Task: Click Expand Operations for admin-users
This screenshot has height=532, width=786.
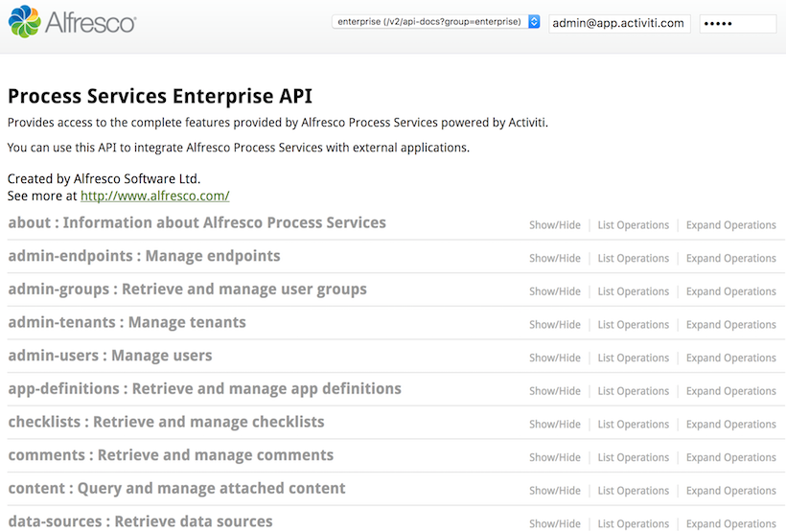Action: (x=730, y=358)
